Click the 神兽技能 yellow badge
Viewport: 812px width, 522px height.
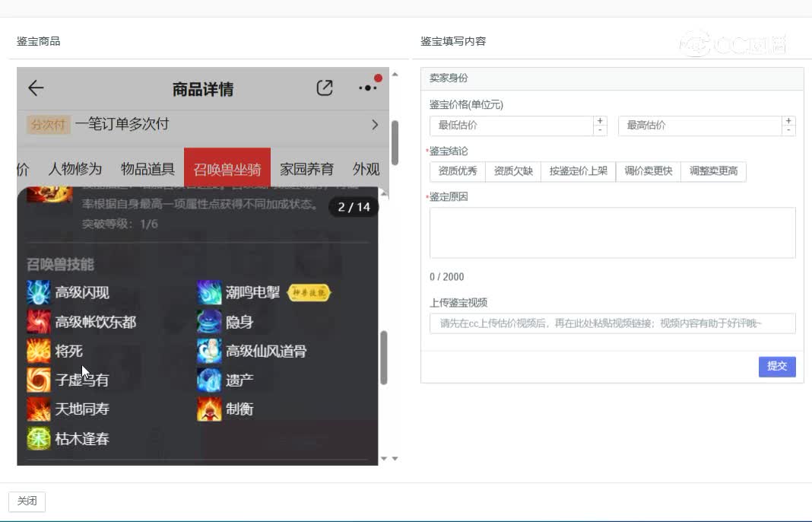(x=309, y=293)
